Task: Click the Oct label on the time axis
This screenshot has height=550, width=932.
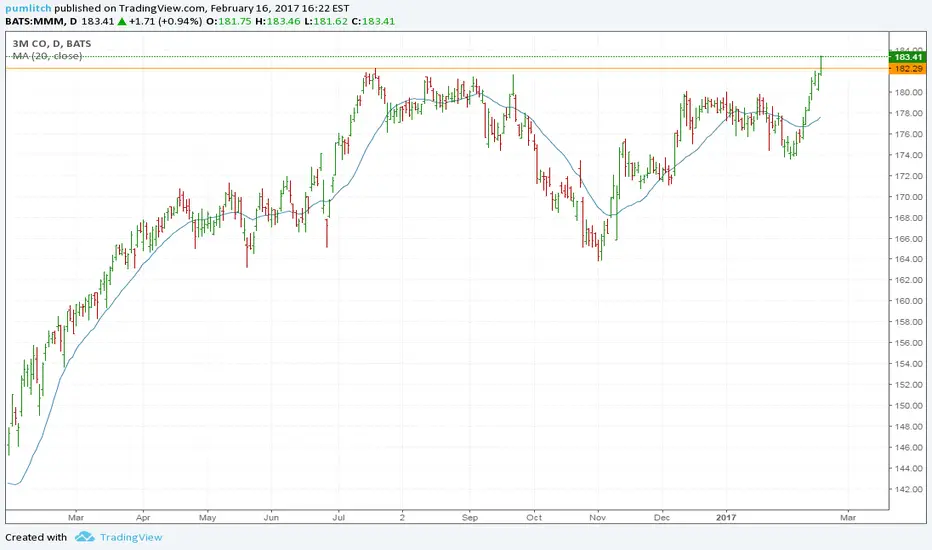Action: point(534,517)
